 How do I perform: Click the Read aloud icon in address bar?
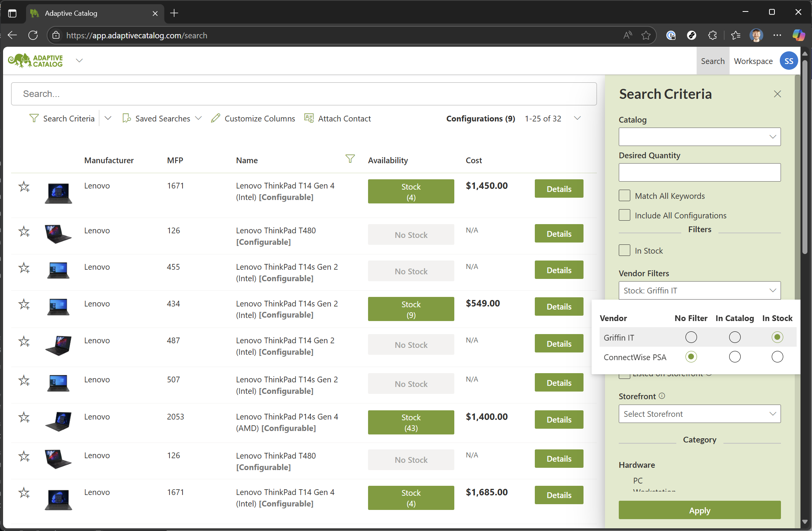point(628,35)
